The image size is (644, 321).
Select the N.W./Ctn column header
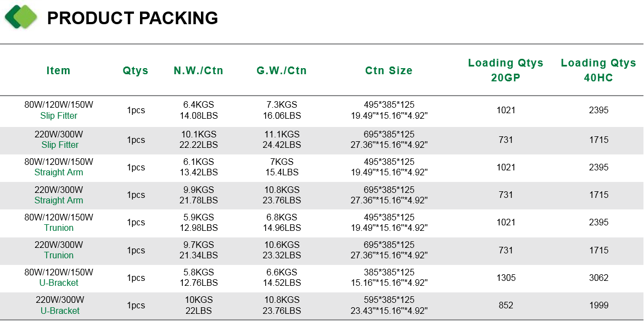point(198,70)
